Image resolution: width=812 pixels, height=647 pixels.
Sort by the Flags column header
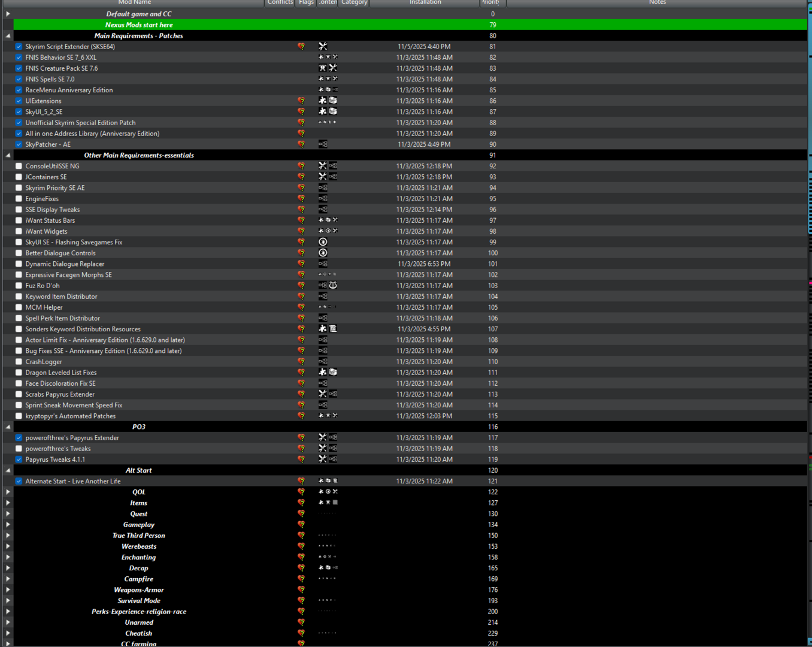click(x=306, y=3)
